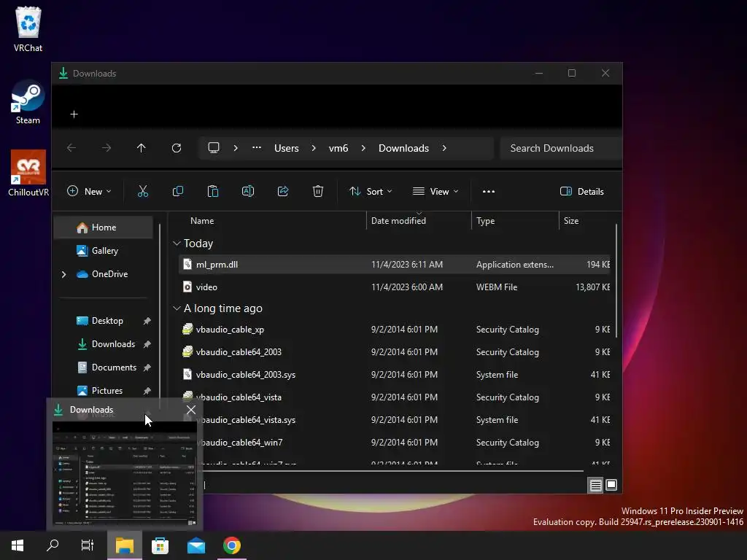Viewport: 747px width, 560px height.
Task: Click the Downloads taskbar preview thumbnail
Action: pyautogui.click(x=124, y=475)
